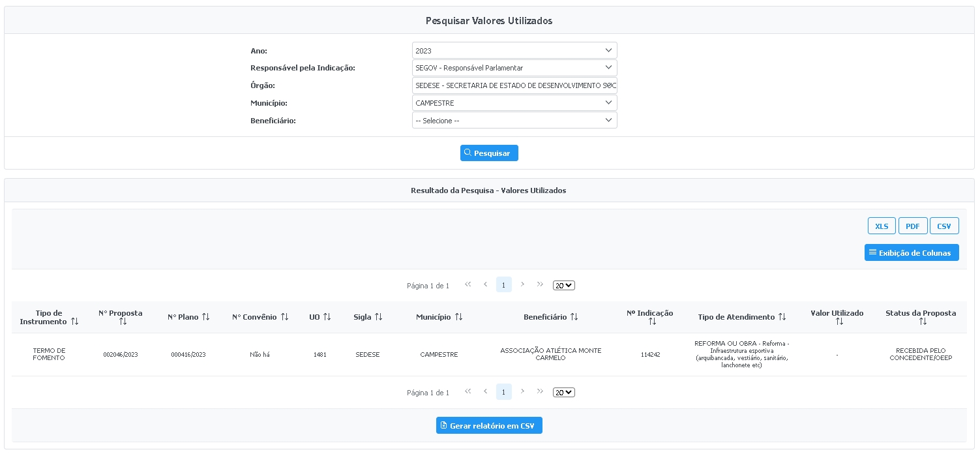Expand Responsável pela Indicação dropdown
This screenshot has height=454, width=980.
(514, 68)
